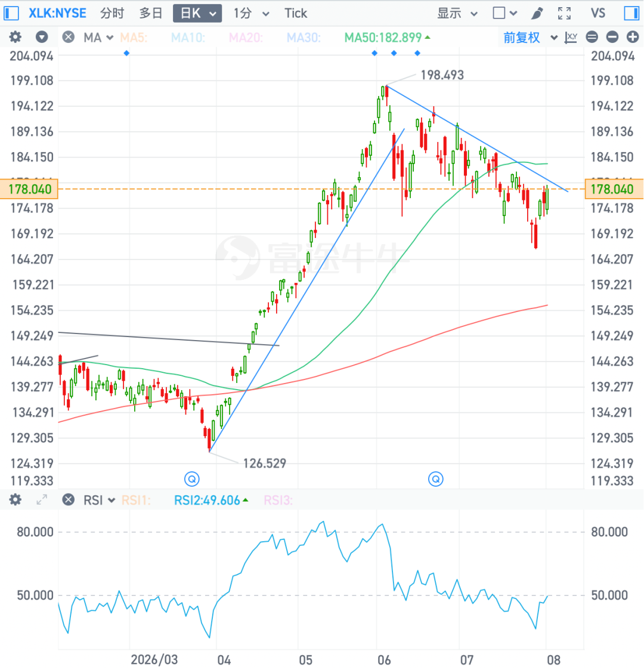
Task: Open the chart layout square dropdown
Action: tap(505, 13)
